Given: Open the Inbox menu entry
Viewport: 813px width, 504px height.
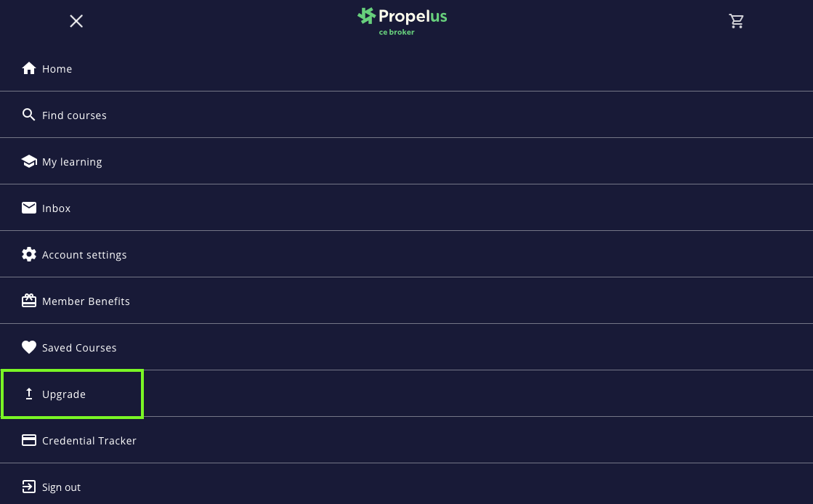Looking at the screenshot, I should 57,208.
